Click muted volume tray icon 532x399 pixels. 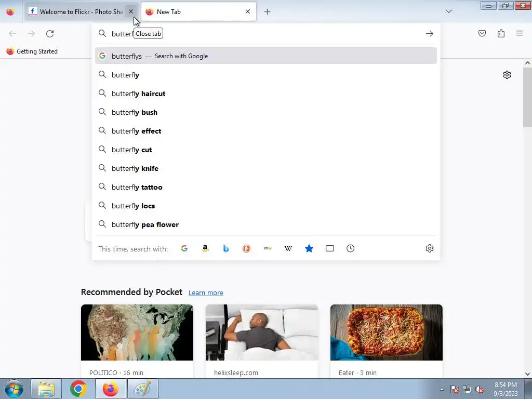point(480,389)
